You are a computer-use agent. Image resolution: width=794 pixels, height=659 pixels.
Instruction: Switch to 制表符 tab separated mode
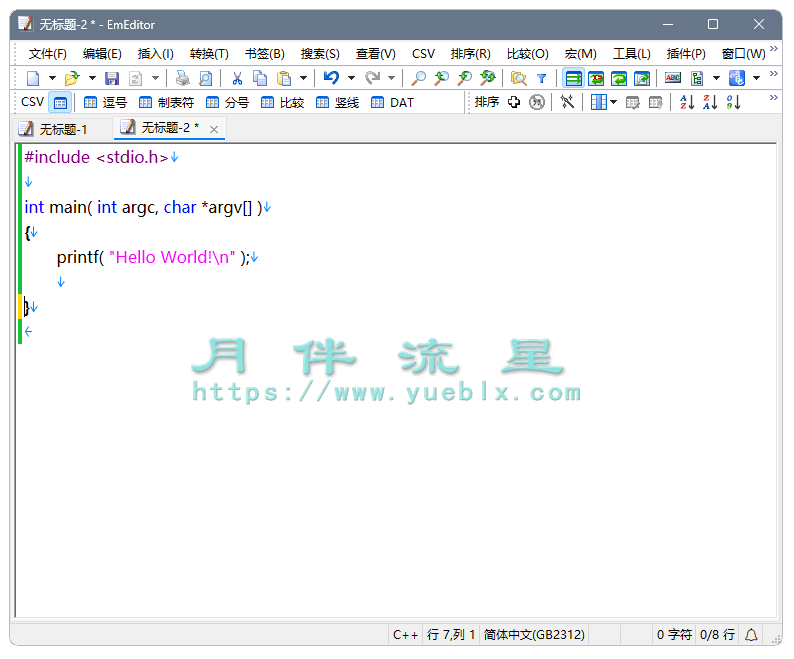point(167,103)
